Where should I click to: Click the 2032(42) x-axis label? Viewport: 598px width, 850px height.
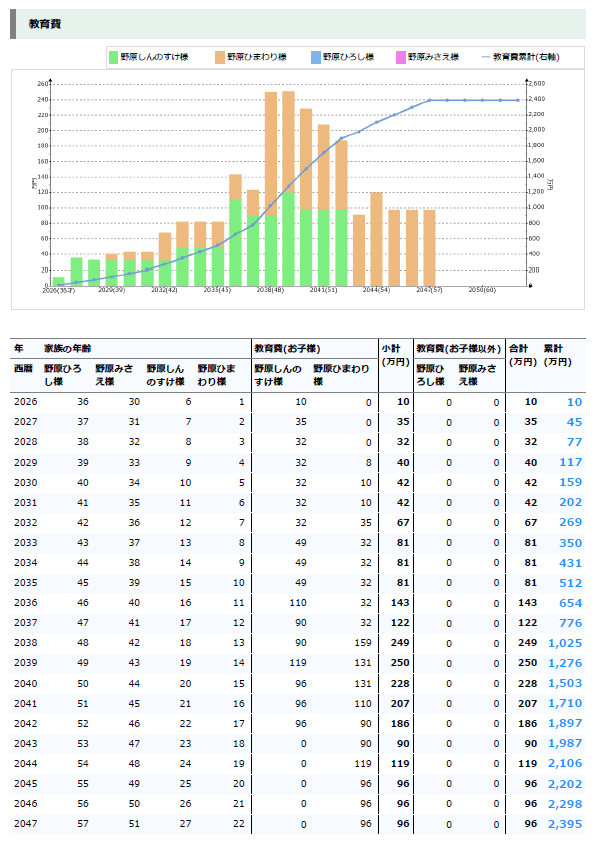point(164,290)
